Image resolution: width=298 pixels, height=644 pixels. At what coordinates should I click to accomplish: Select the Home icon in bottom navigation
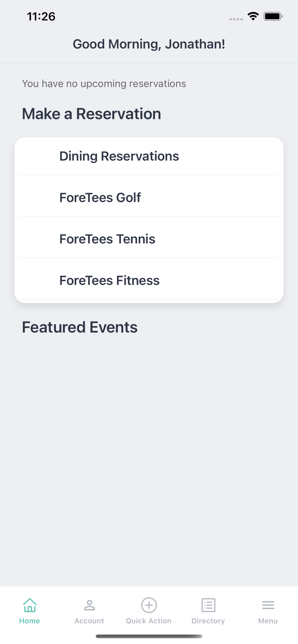point(29,605)
